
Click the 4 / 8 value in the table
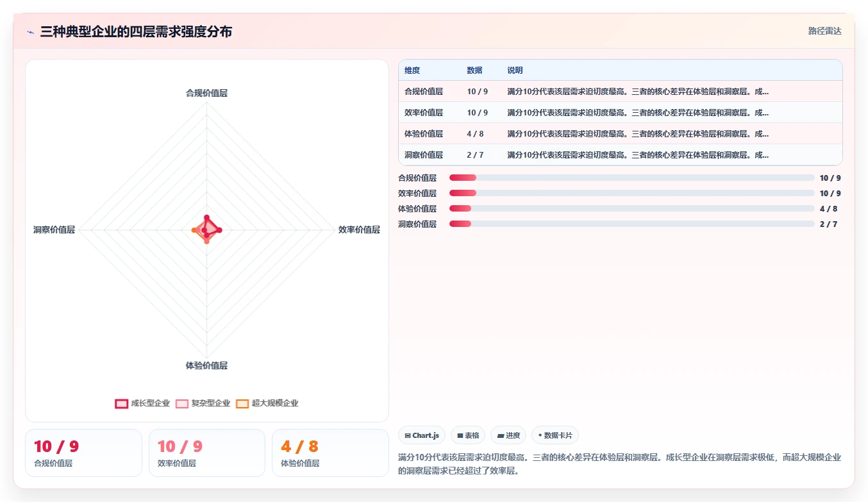click(476, 134)
